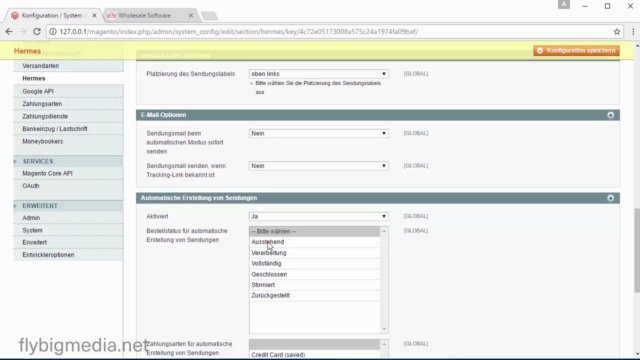Screen dimensions: 640x360
Task: Select Ausstehend in Bestellstatus list
Action: point(315,242)
